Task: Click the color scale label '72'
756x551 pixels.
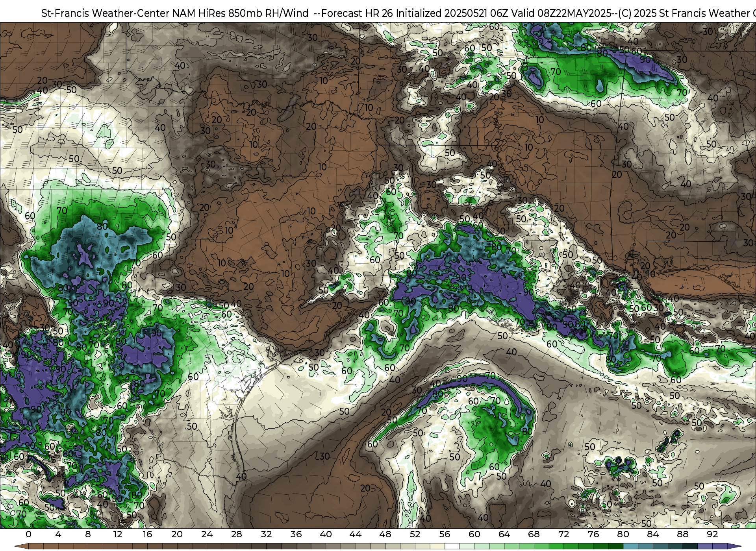Action: (x=564, y=534)
